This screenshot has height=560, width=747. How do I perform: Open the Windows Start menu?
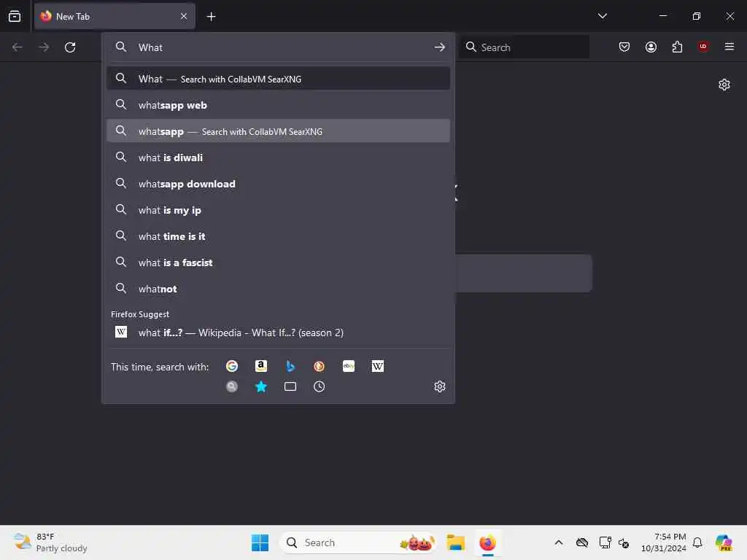[x=260, y=542]
